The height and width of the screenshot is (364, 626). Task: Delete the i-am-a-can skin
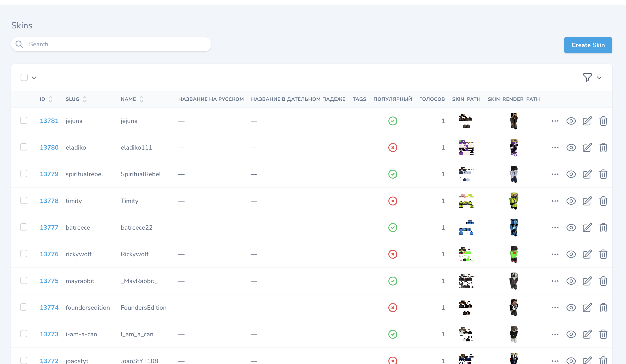(603, 334)
